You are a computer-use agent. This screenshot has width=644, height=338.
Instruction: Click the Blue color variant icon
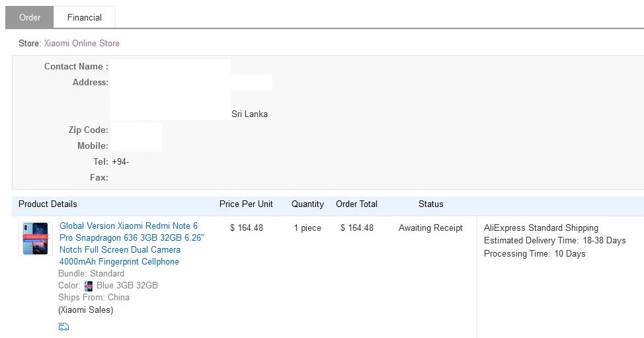click(89, 286)
